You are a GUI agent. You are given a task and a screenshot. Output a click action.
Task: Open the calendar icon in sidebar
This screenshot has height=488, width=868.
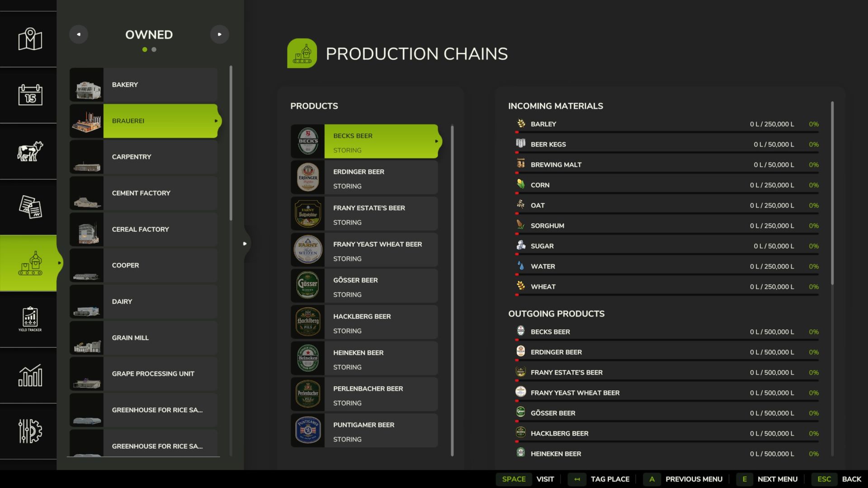tap(30, 95)
